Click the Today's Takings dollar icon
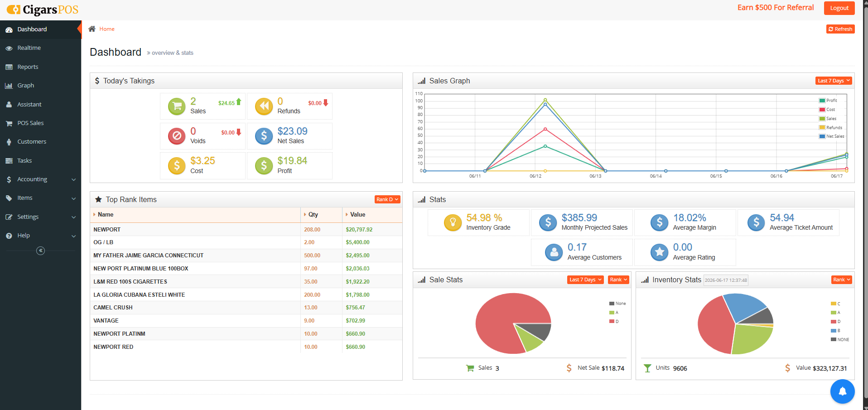This screenshot has height=410, width=868. pyautogui.click(x=97, y=81)
